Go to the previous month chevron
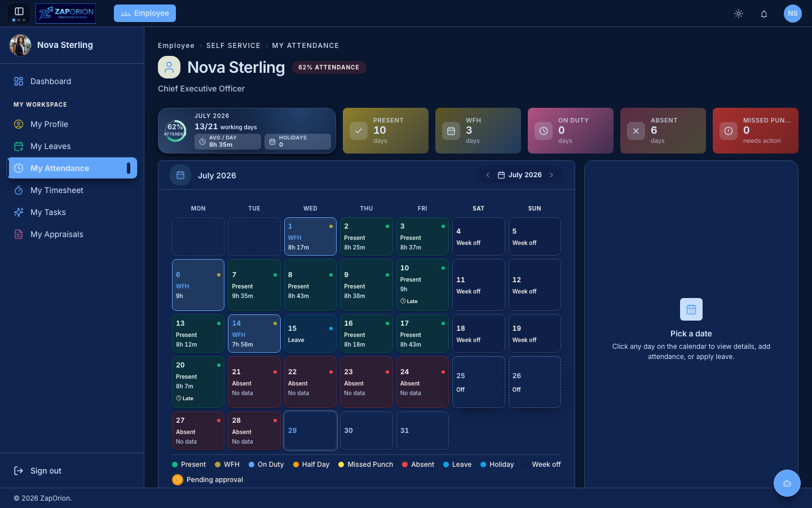The width and height of the screenshot is (812, 508). [x=488, y=175]
